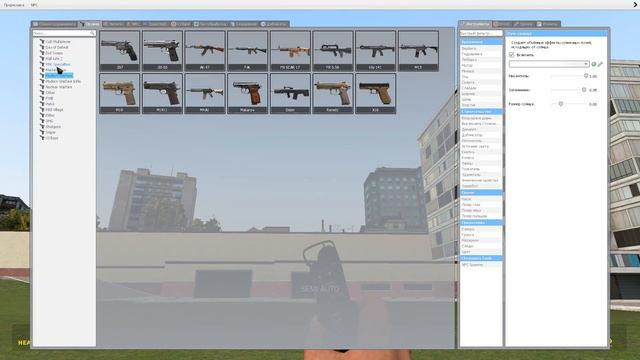The width and height of the screenshot is (640, 360).
Task: Open preset editor with wrench icon
Action: (x=600, y=64)
